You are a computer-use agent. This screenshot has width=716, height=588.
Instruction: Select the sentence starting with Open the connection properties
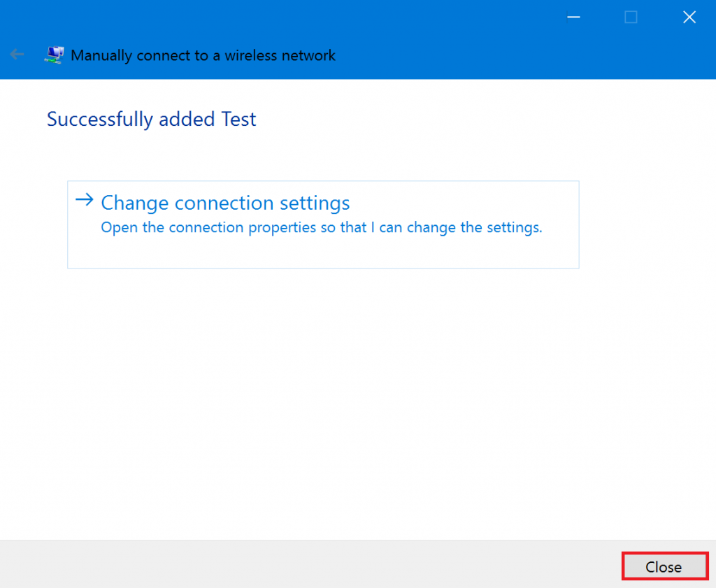(322, 227)
